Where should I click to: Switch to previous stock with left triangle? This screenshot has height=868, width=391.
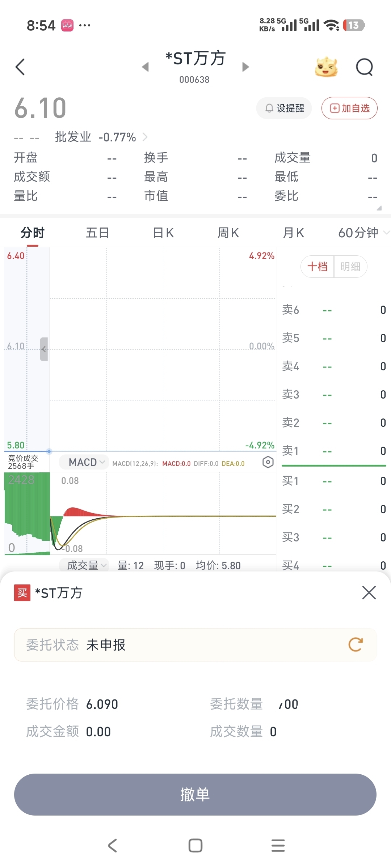(146, 67)
